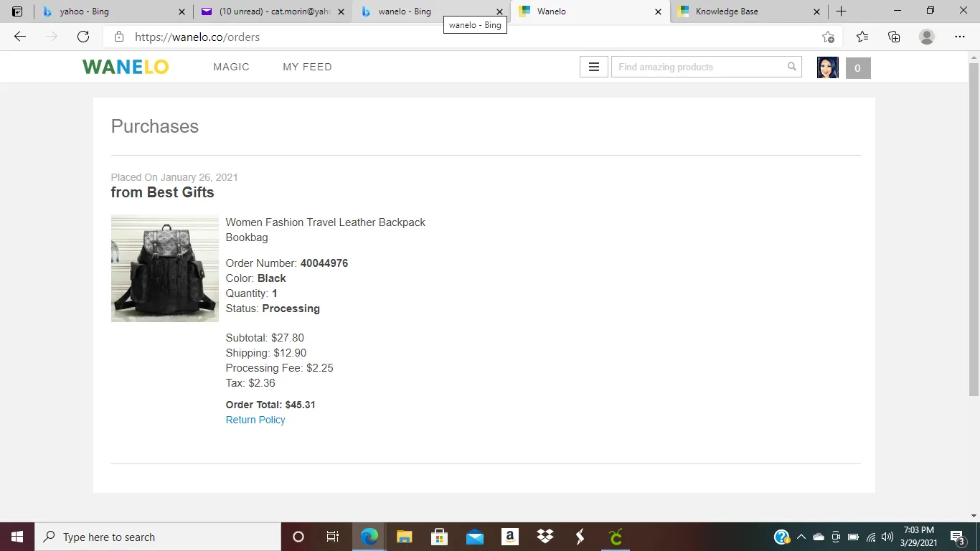Open the Return Policy link

coord(255,420)
